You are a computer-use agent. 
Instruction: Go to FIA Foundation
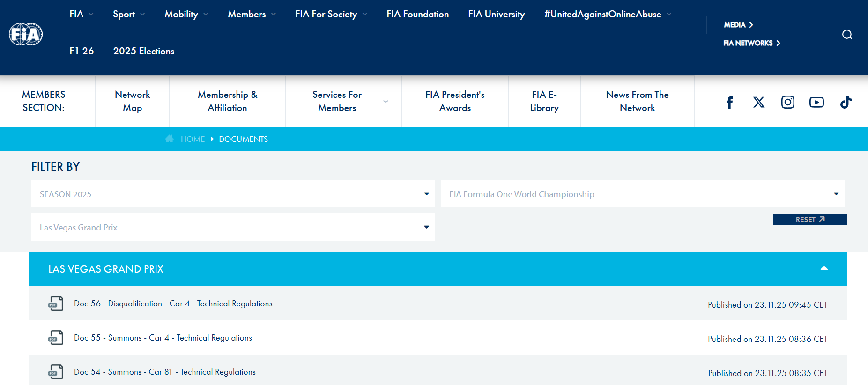[x=418, y=14]
